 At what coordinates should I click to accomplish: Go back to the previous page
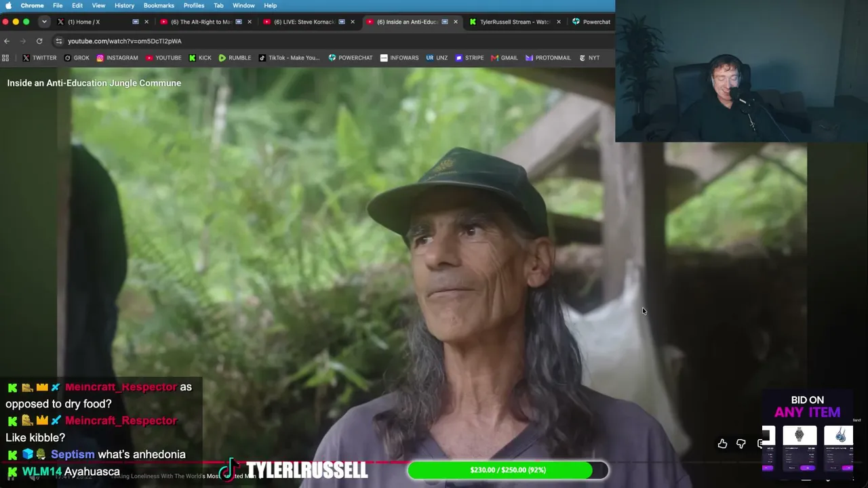coord(7,41)
